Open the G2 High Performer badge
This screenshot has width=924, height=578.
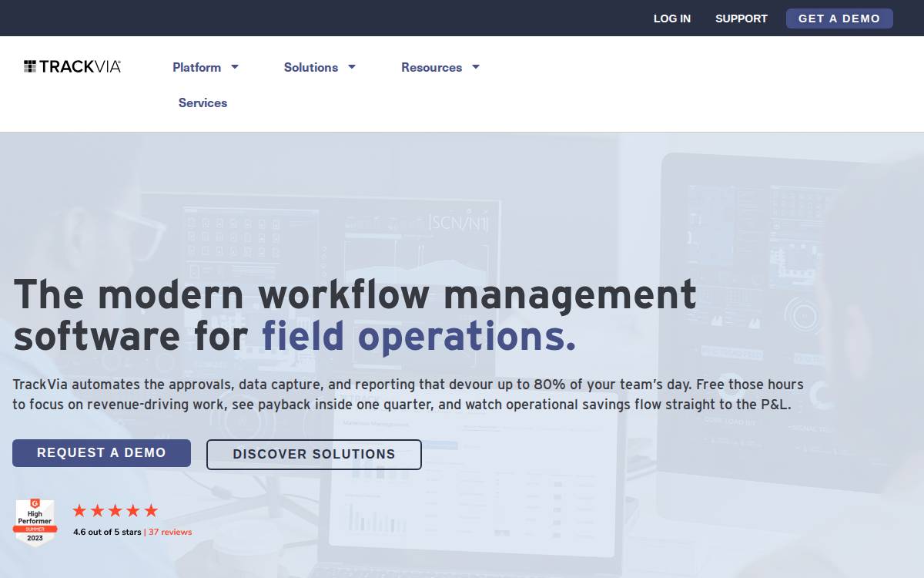(35, 523)
